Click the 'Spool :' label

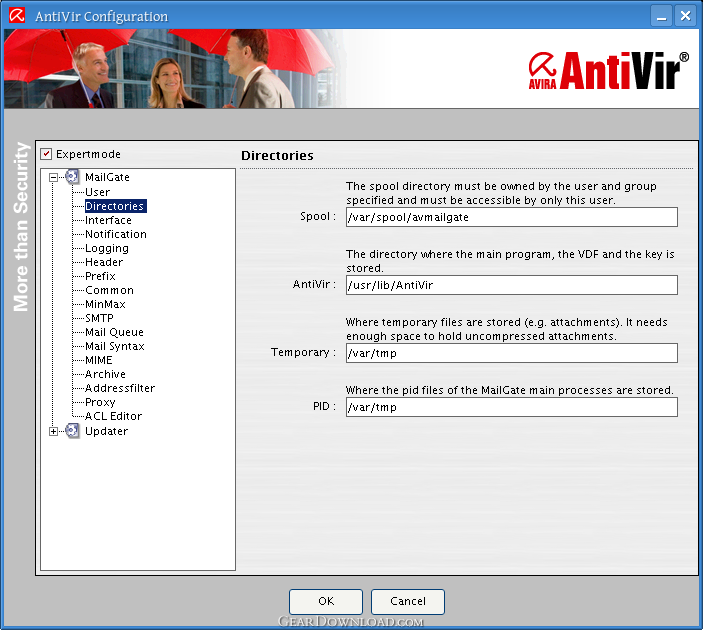coord(318,216)
